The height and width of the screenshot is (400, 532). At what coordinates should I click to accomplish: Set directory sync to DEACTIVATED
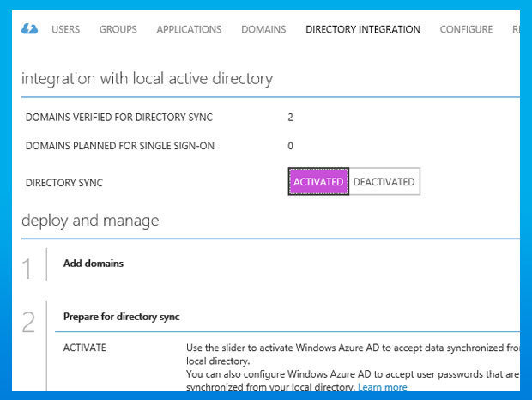[x=384, y=182]
